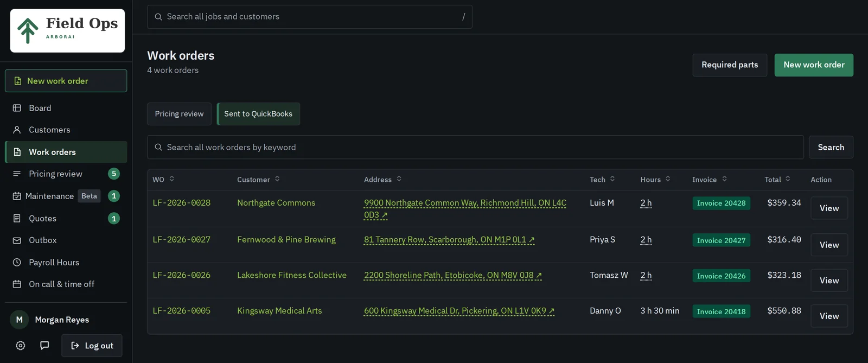This screenshot has height=363, width=868.
Task: Sort by Hours column arrows
Action: tap(668, 179)
